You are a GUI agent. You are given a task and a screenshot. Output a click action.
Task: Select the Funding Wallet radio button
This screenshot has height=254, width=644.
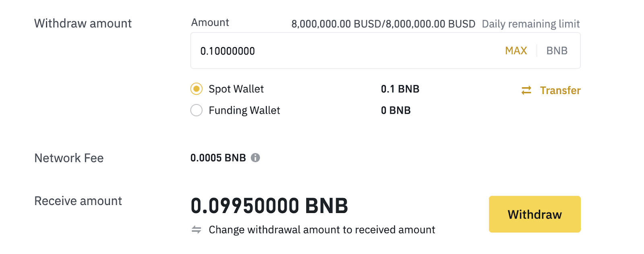coord(196,110)
